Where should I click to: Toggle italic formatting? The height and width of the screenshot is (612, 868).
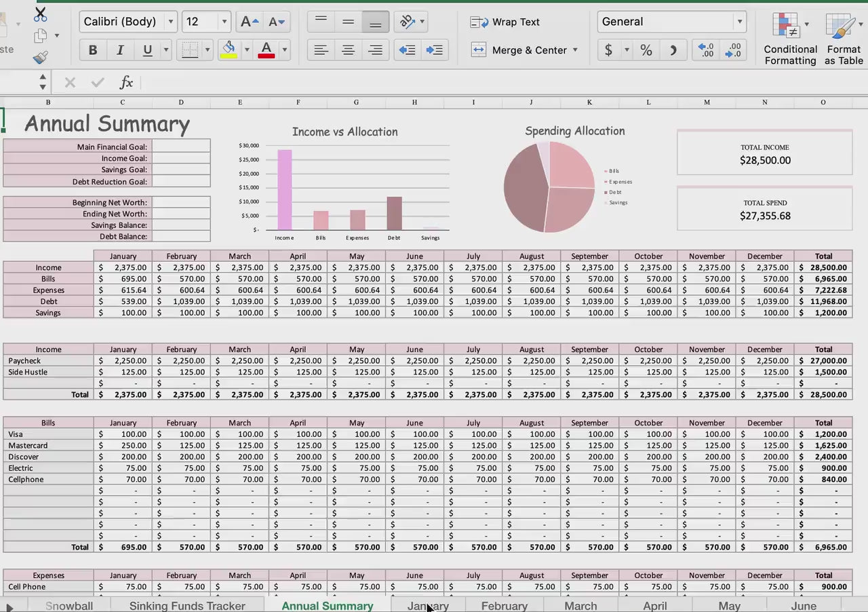click(x=120, y=50)
